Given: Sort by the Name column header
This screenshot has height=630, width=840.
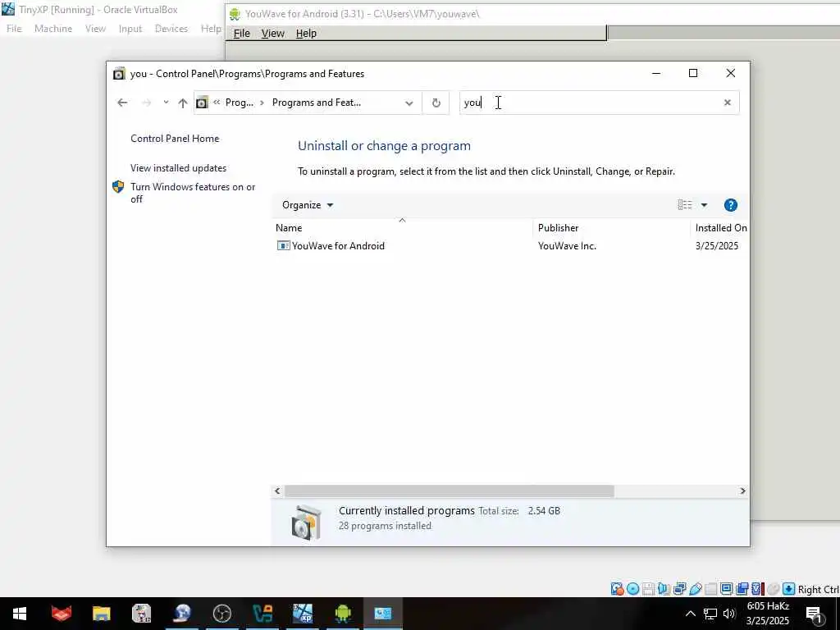Looking at the screenshot, I should click(289, 228).
